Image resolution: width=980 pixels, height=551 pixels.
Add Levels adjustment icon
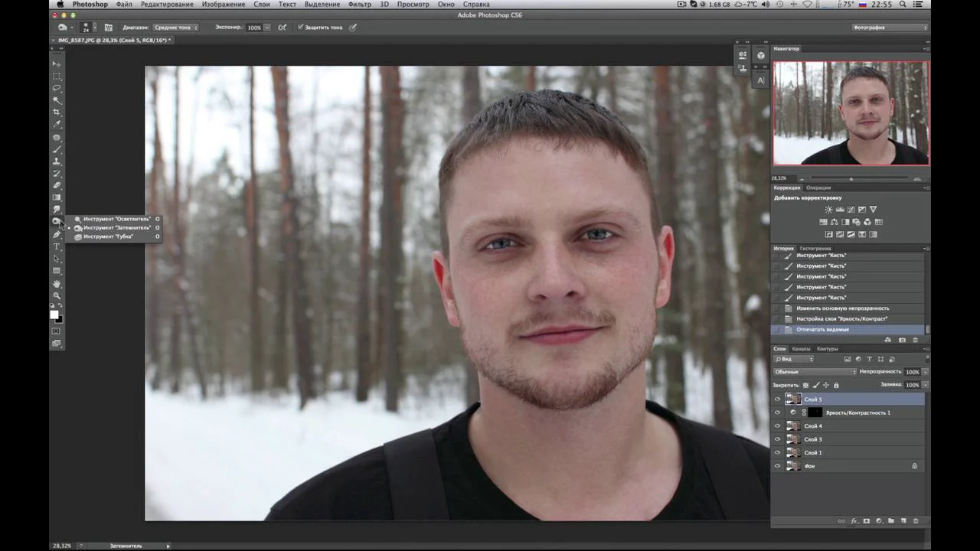[x=840, y=210]
